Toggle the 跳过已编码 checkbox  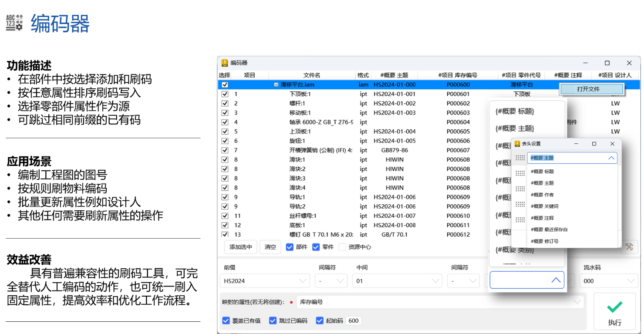[273, 321]
